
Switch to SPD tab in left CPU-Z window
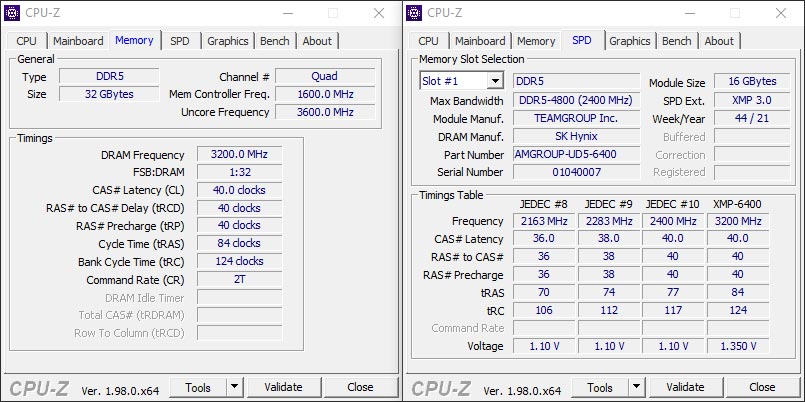pos(180,41)
